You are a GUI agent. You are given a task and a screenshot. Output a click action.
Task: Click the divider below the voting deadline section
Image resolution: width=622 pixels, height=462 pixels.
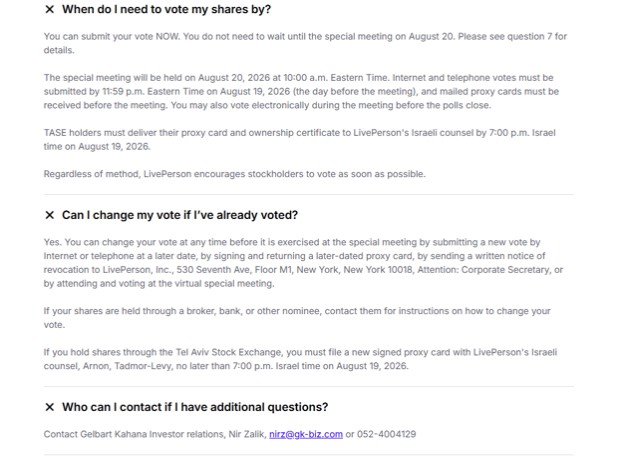pyautogui.click(x=309, y=194)
